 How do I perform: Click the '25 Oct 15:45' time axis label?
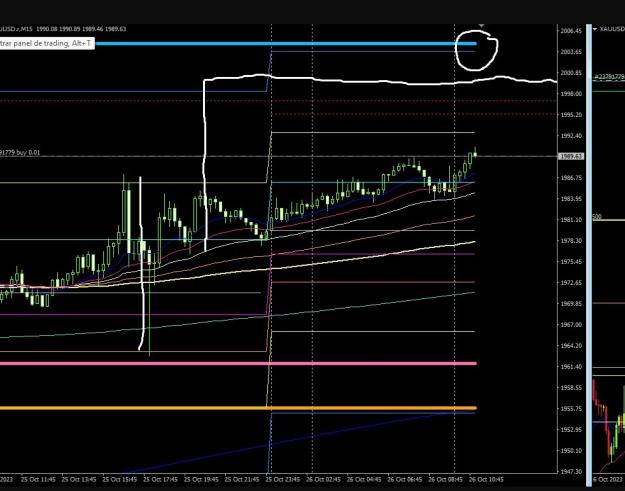coord(120,479)
